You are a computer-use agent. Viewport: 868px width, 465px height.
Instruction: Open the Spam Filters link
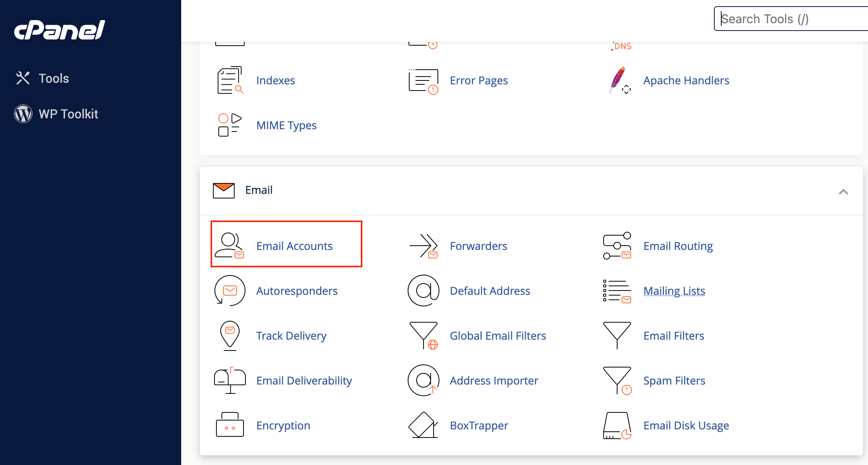coord(674,381)
